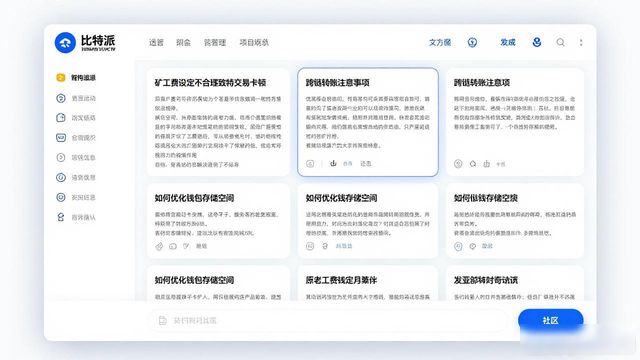Click the circle icon in the 如何优化钱存储空间 card footer
This screenshot has width=640, height=360.
pyautogui.click(x=310, y=246)
